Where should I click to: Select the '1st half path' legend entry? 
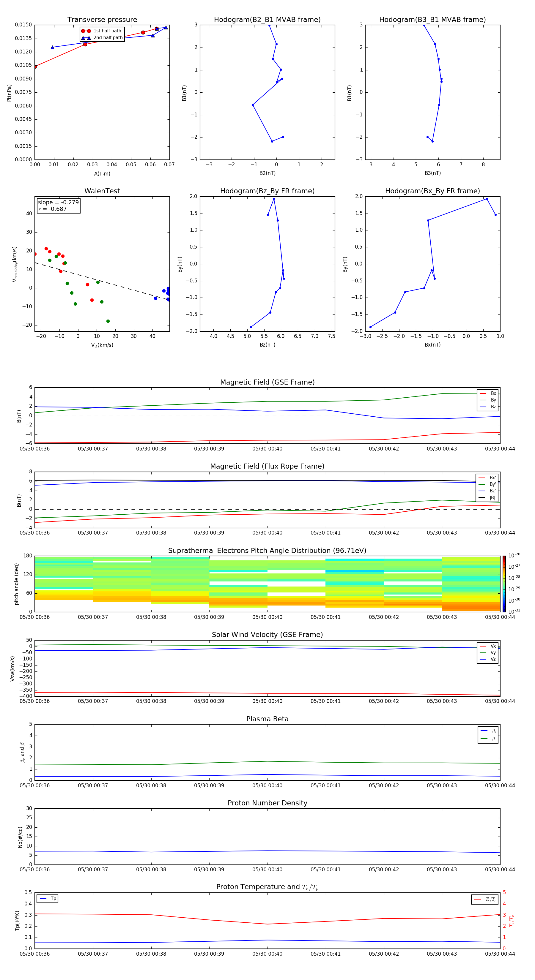coord(101,31)
